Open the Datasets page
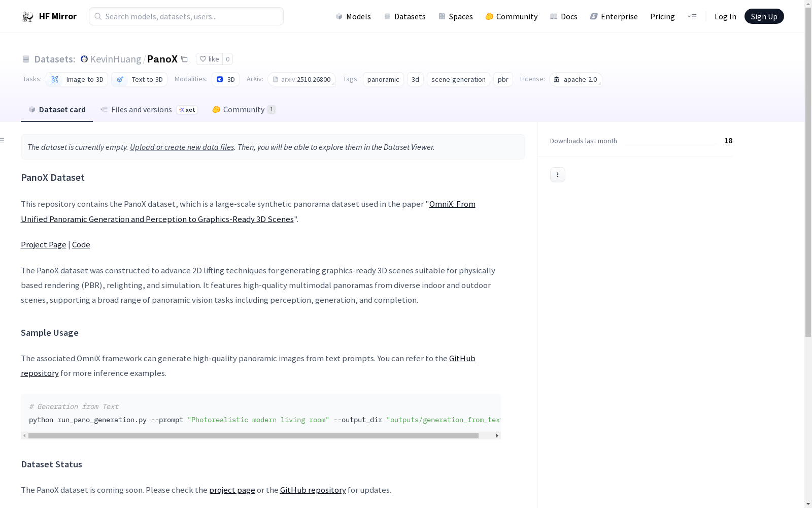812x508 pixels. pos(404,17)
